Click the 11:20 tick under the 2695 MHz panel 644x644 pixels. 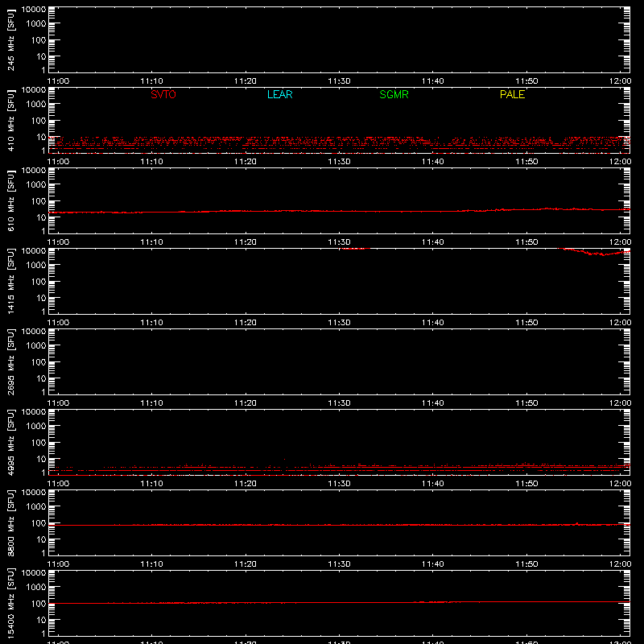coord(246,403)
